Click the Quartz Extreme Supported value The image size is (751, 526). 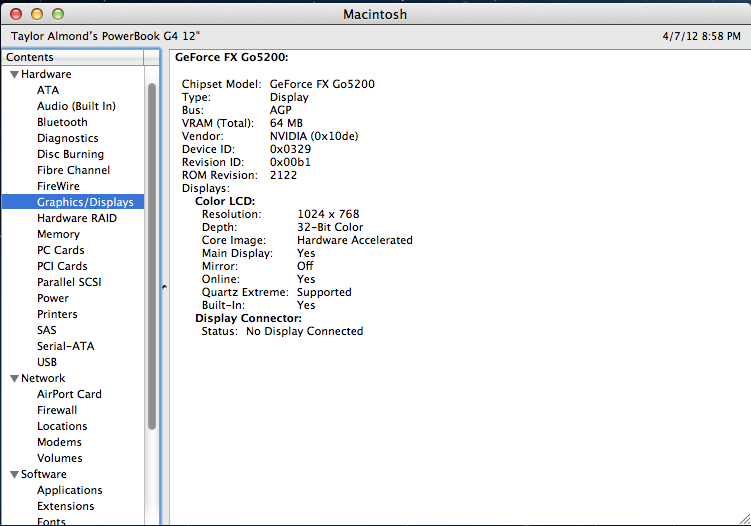point(324,292)
